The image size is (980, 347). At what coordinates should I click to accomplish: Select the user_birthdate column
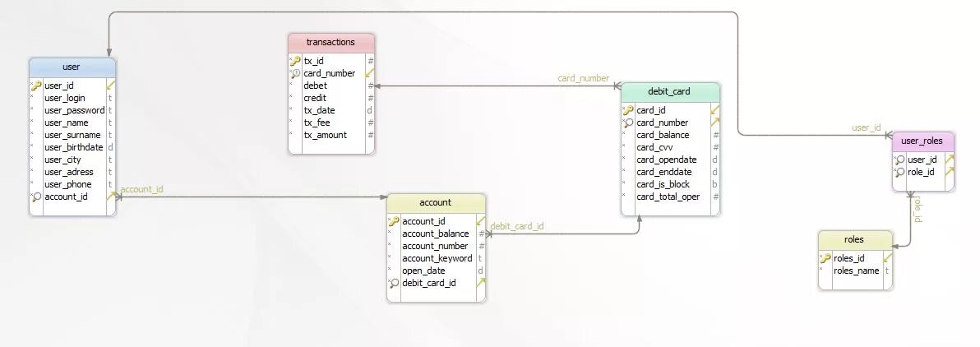click(x=72, y=147)
